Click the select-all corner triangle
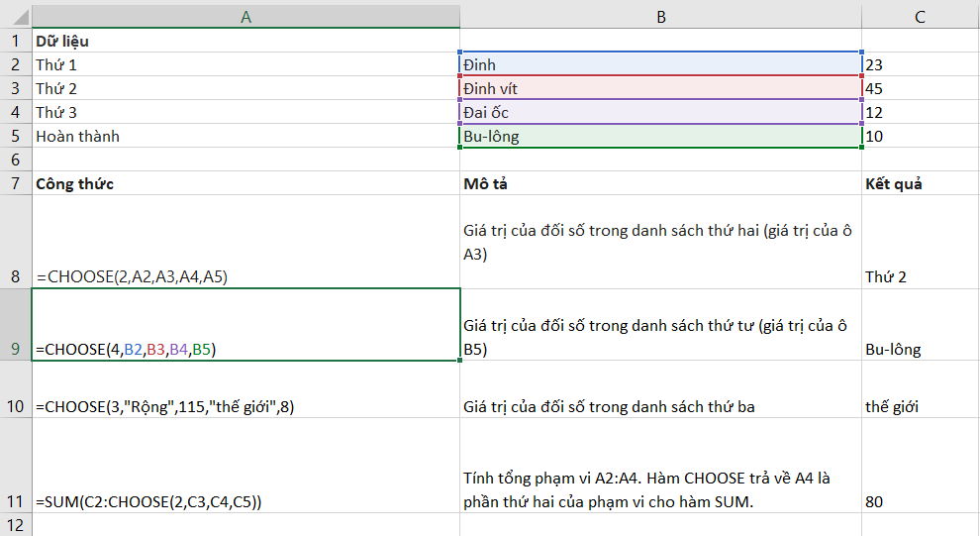980x536 pixels. point(16,17)
